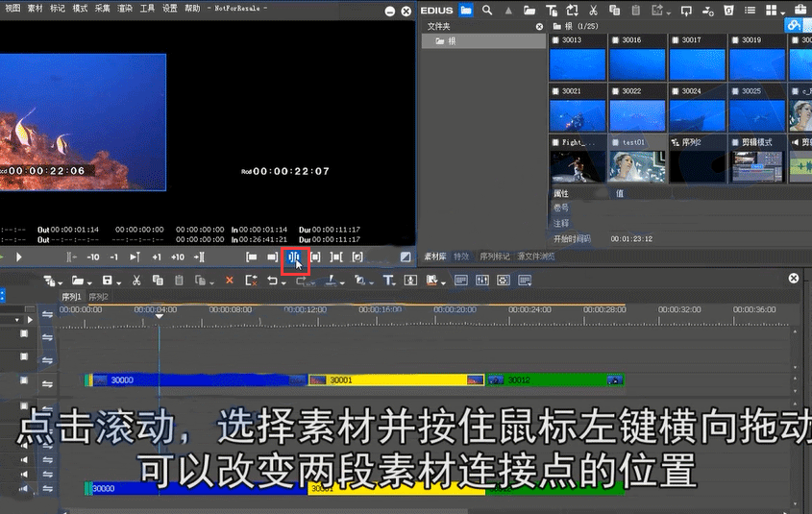Switch to the 特效 tab
812x514 pixels.
pyautogui.click(x=462, y=257)
